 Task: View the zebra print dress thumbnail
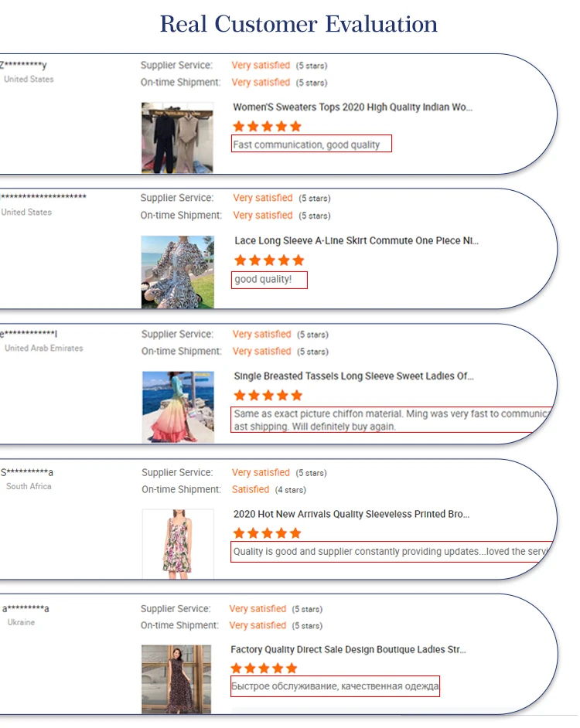point(178,272)
